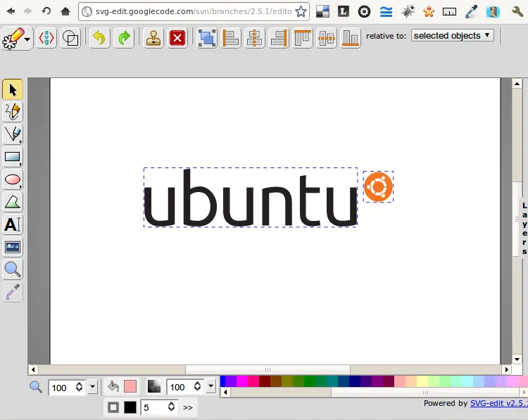Align selected objects to vertical middle
Screen dimensions: 528x420
pyautogui.click(x=327, y=38)
